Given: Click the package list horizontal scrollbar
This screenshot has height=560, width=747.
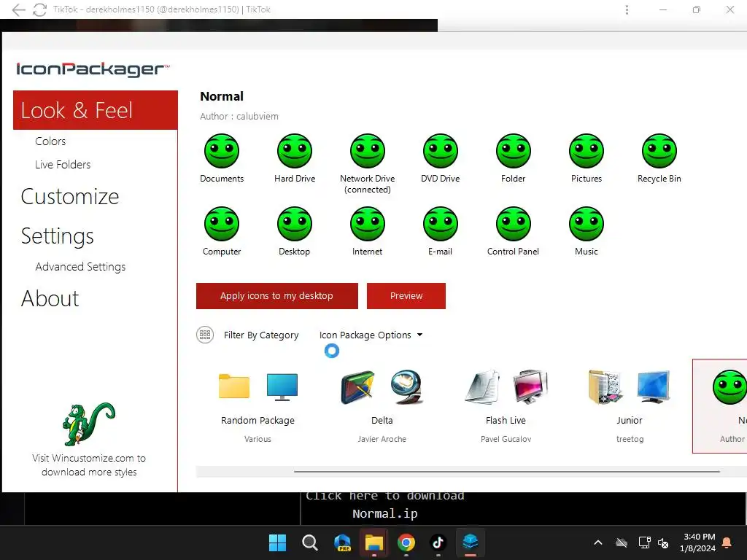Looking at the screenshot, I should [506, 472].
